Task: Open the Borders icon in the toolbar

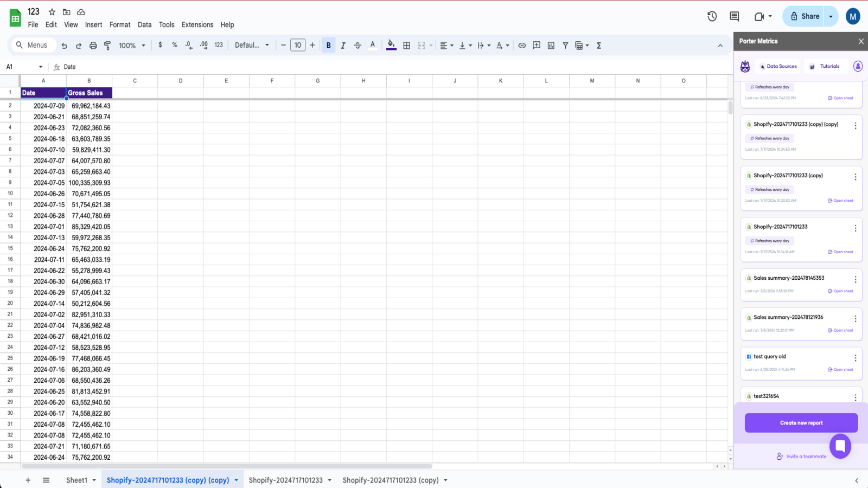Action: click(406, 46)
